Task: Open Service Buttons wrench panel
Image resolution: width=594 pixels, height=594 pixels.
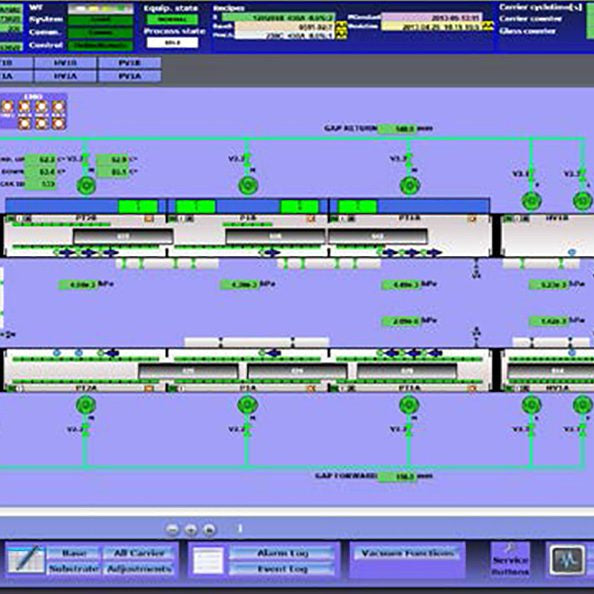Action: 510,560
